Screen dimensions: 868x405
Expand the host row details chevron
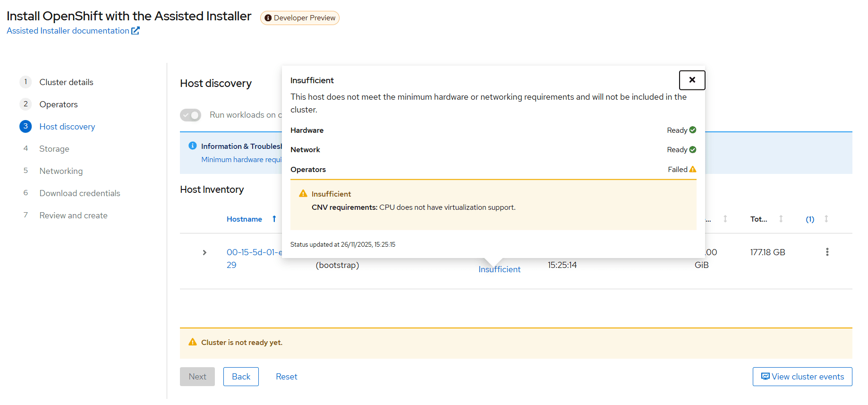(x=204, y=252)
